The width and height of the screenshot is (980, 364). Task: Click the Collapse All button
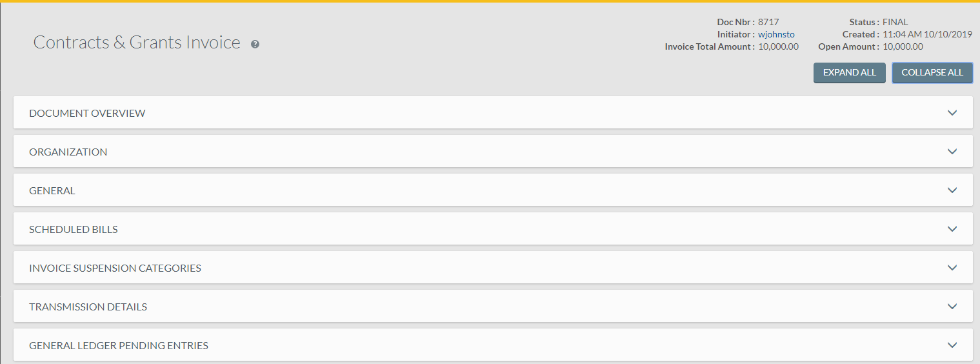point(932,73)
